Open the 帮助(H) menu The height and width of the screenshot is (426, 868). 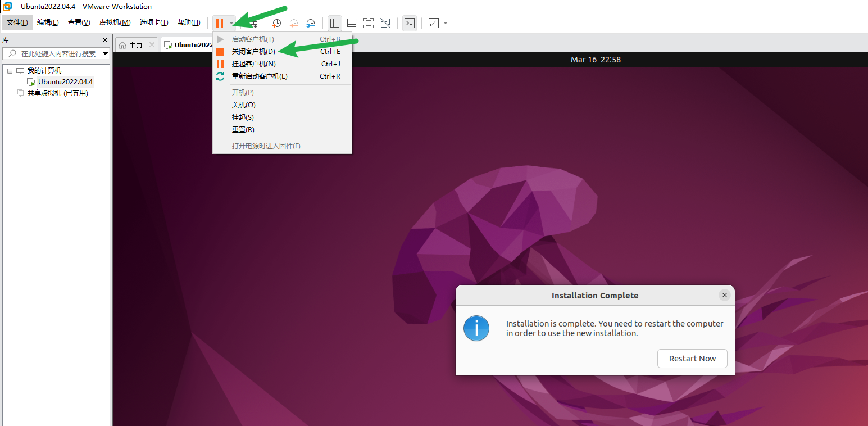[x=189, y=22]
